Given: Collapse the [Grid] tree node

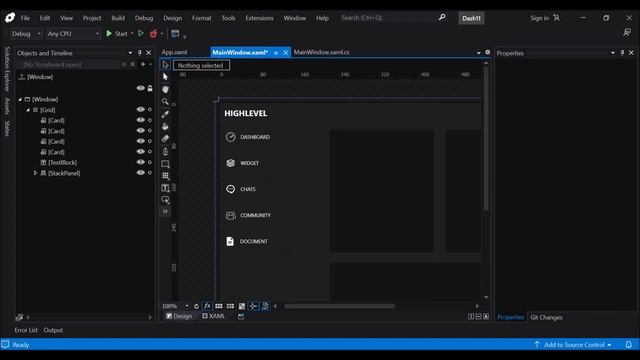Looking at the screenshot, I should [28, 110].
